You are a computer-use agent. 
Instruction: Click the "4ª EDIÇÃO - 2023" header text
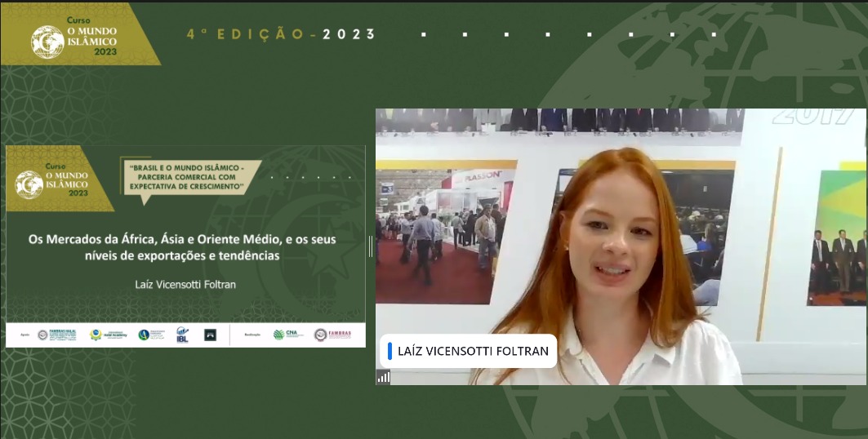pyautogui.click(x=281, y=34)
